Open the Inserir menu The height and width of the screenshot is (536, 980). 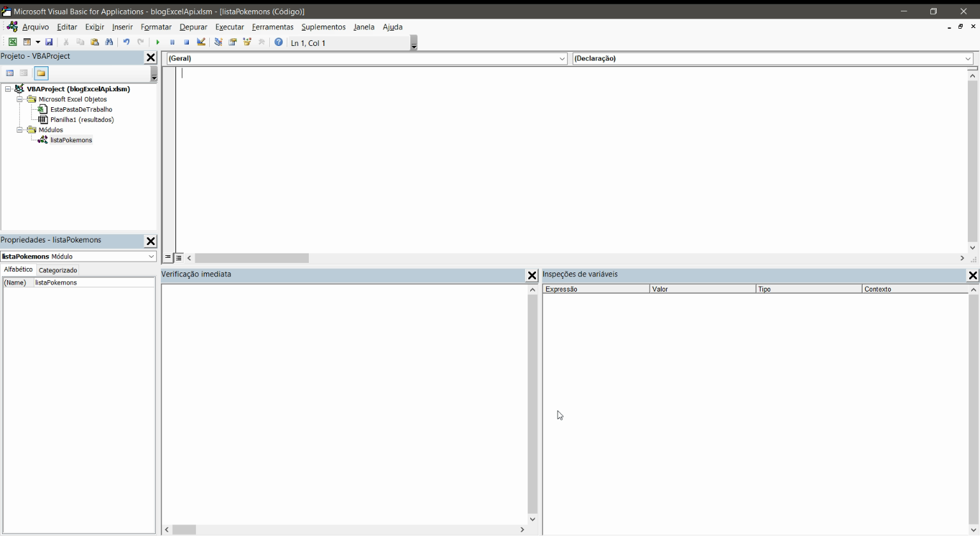click(122, 27)
